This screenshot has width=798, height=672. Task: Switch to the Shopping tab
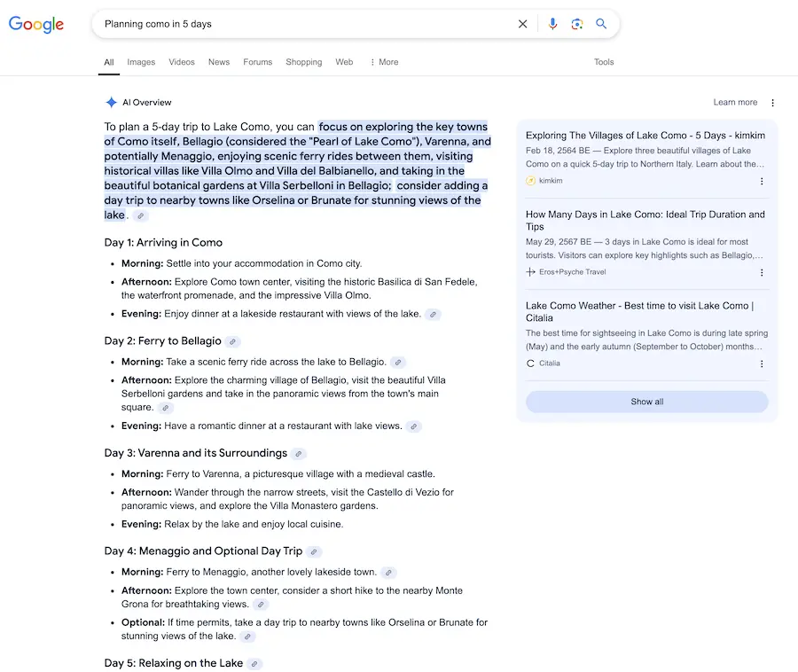(x=303, y=62)
